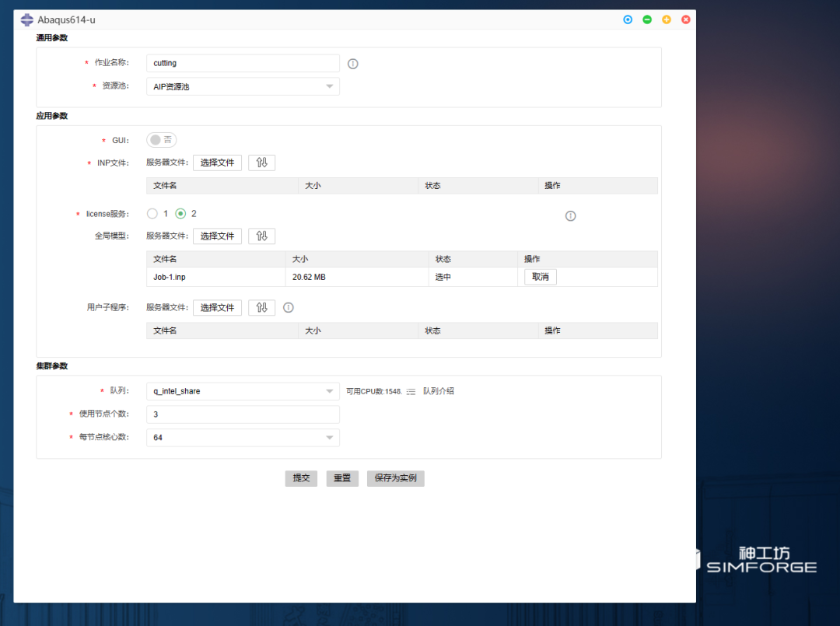Image resolution: width=840 pixels, height=626 pixels.
Task: Click the 通用参数 section heading
Action: (52, 37)
